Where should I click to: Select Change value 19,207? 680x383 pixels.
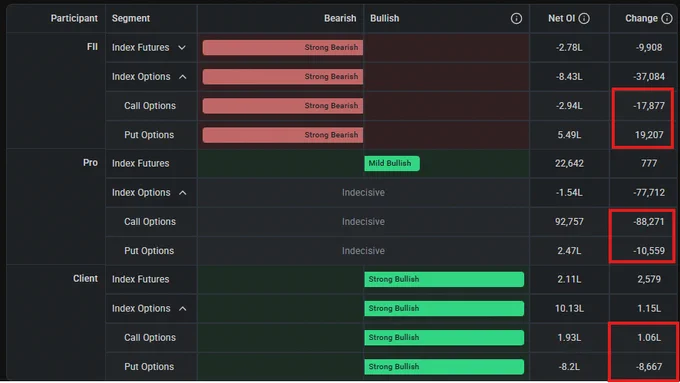click(649, 135)
